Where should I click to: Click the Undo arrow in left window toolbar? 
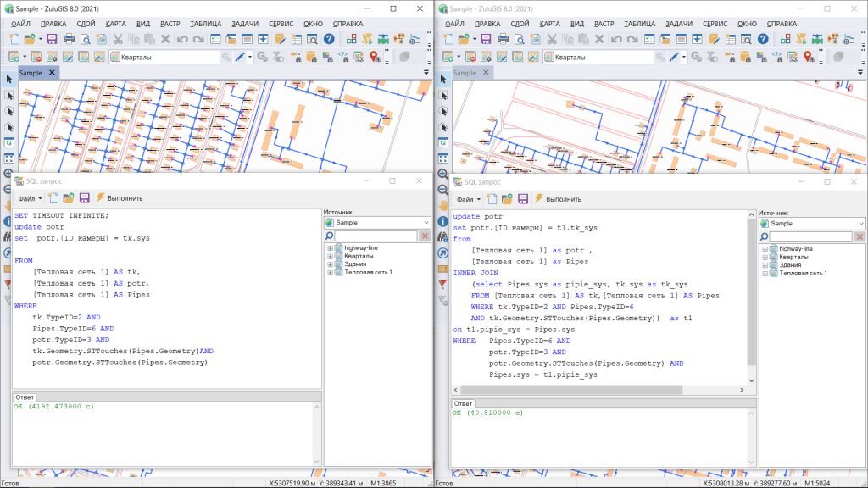point(183,39)
